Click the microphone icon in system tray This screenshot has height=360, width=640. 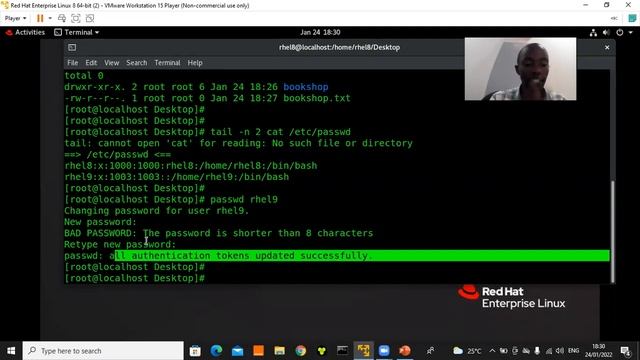537,351
